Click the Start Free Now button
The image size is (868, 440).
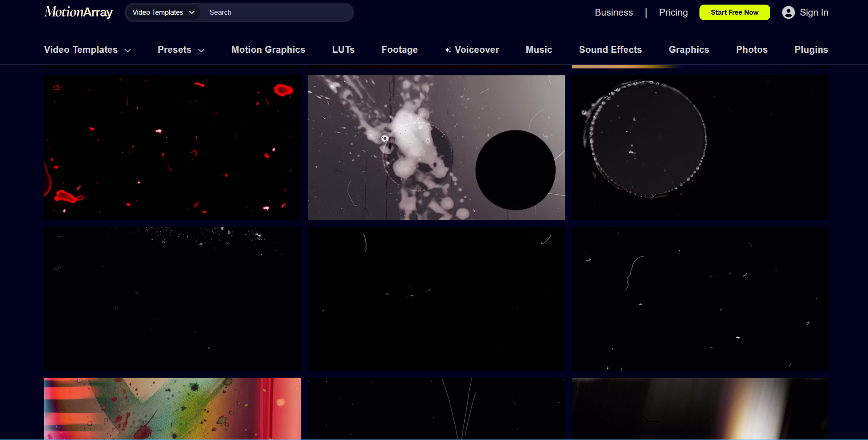click(734, 12)
